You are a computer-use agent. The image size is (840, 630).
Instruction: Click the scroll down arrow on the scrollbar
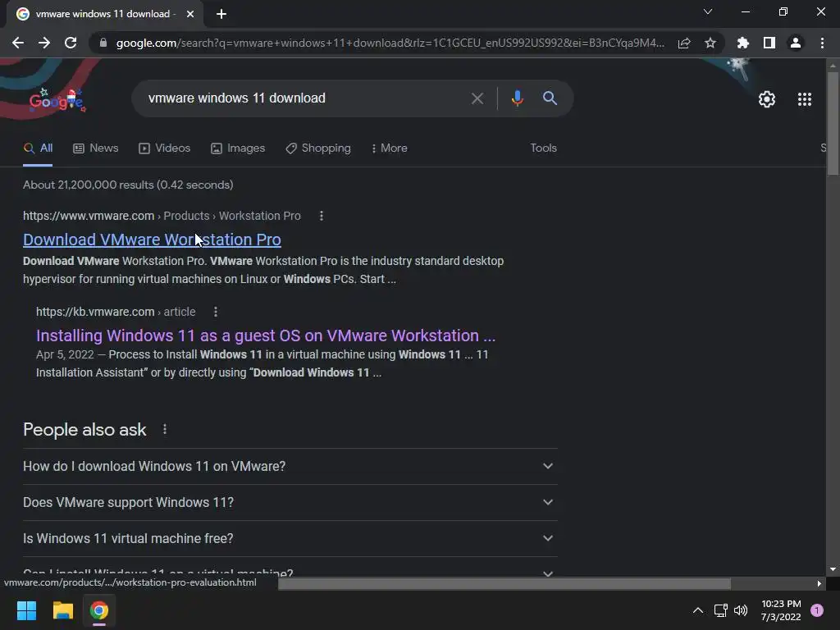pos(833,569)
